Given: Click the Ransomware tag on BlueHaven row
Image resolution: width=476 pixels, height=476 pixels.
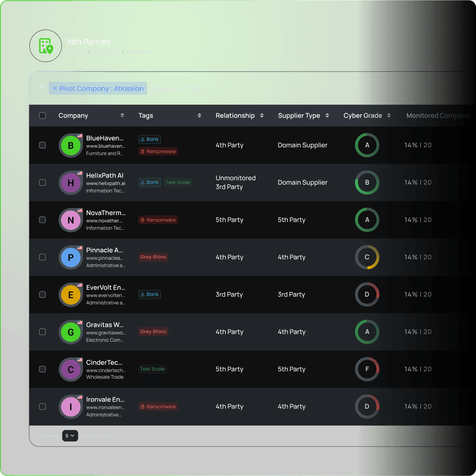Looking at the screenshot, I should [158, 152].
